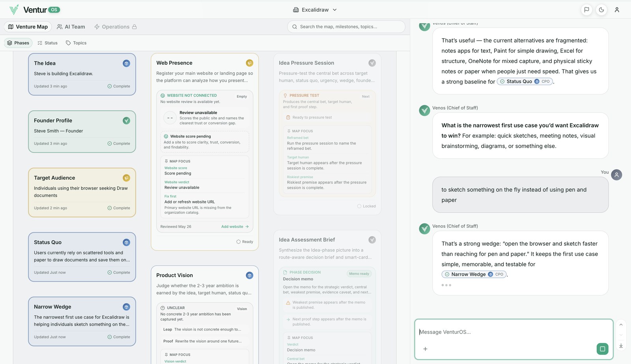
Task: Click the Locked status on Idea Pressure Session
Action: tap(366, 206)
